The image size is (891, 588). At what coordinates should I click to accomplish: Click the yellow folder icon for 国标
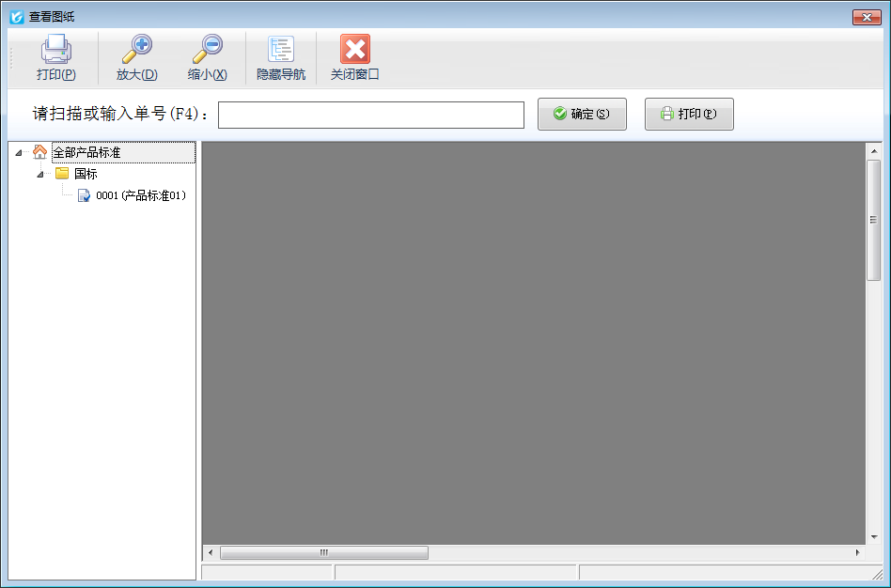tap(62, 174)
